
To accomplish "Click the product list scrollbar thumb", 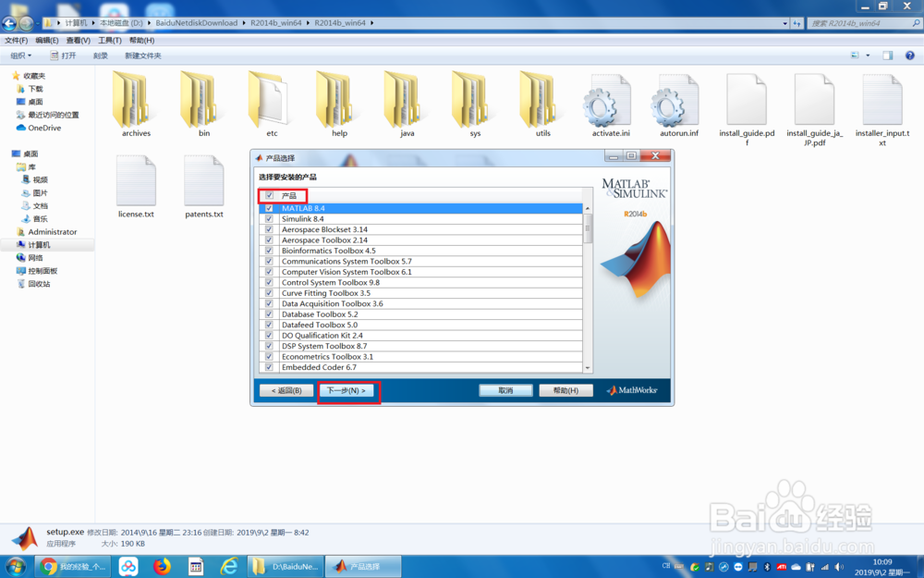I will click(x=588, y=228).
